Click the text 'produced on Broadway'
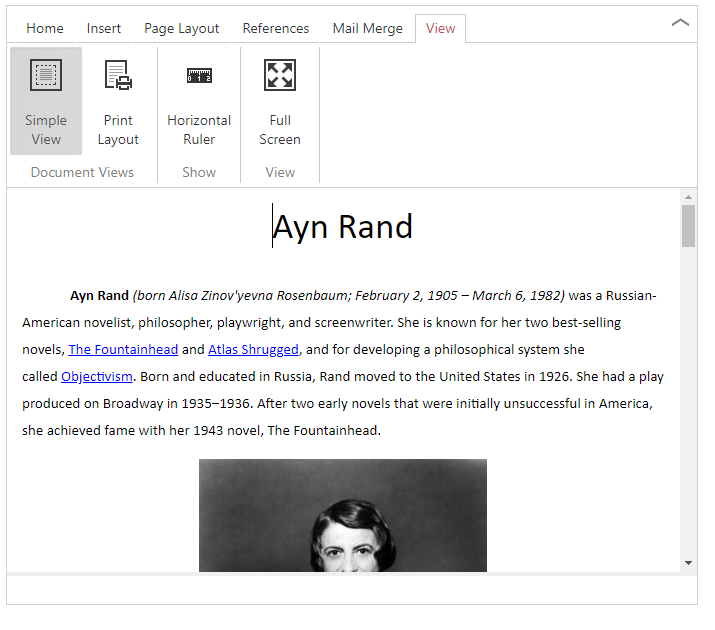Screen dimensions: 715x630 click(93, 404)
